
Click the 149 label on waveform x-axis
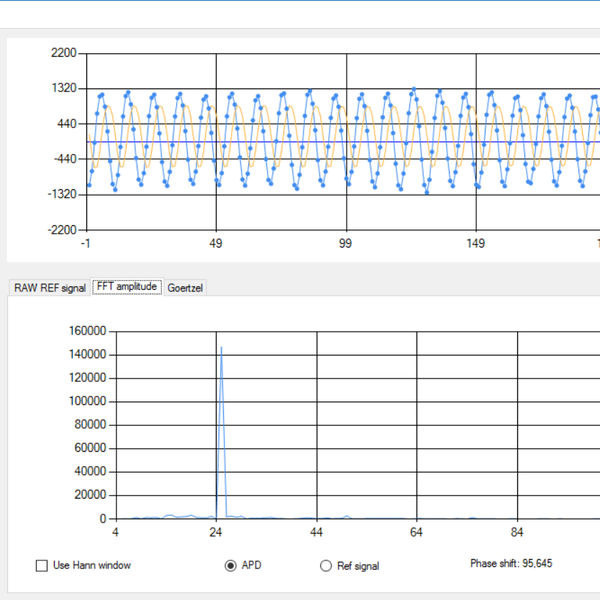point(476,244)
